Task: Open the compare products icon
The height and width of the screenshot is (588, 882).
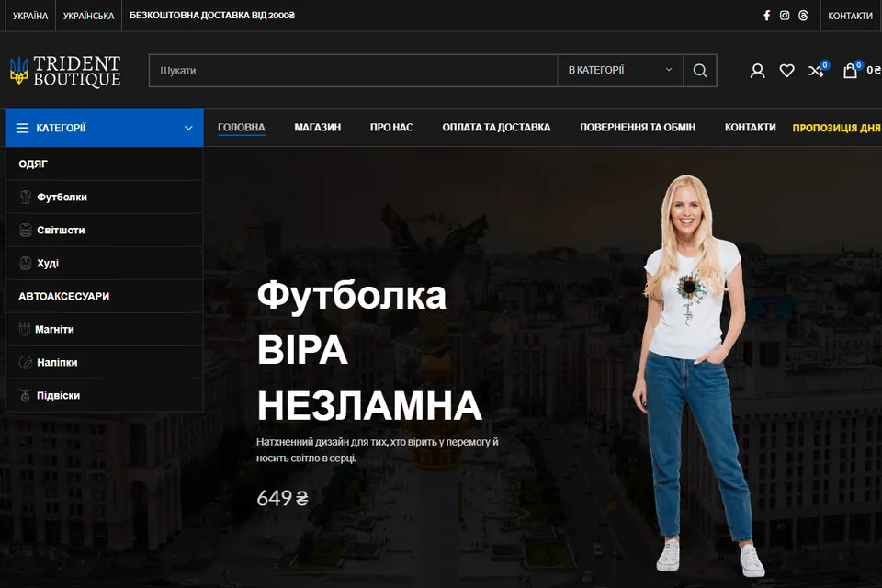Action: [816, 71]
